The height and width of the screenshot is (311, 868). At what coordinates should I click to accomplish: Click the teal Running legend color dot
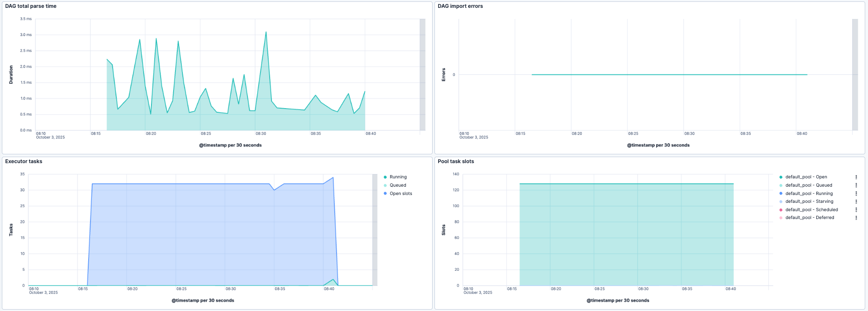pyautogui.click(x=385, y=177)
